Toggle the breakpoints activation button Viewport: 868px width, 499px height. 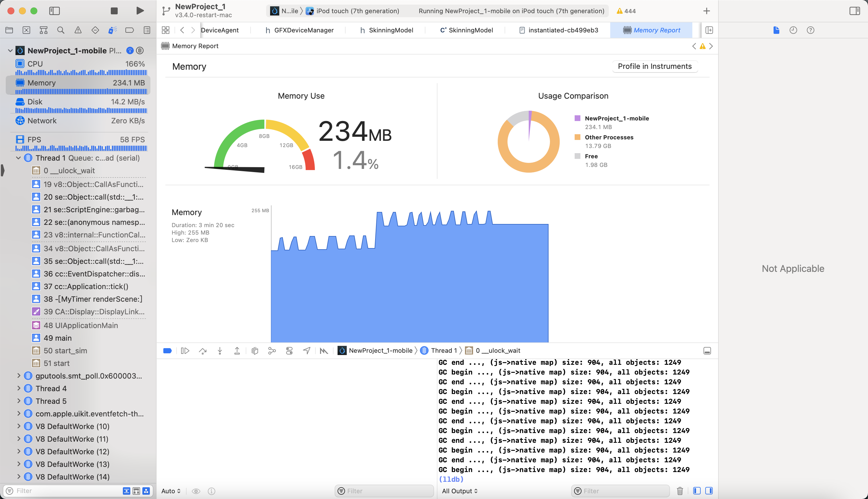coord(167,351)
